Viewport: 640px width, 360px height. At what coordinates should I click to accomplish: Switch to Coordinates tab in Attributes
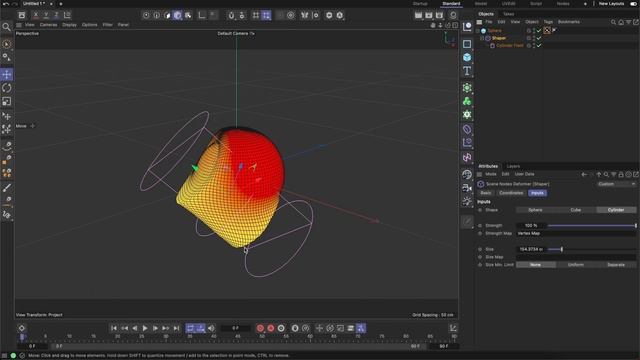click(x=511, y=193)
